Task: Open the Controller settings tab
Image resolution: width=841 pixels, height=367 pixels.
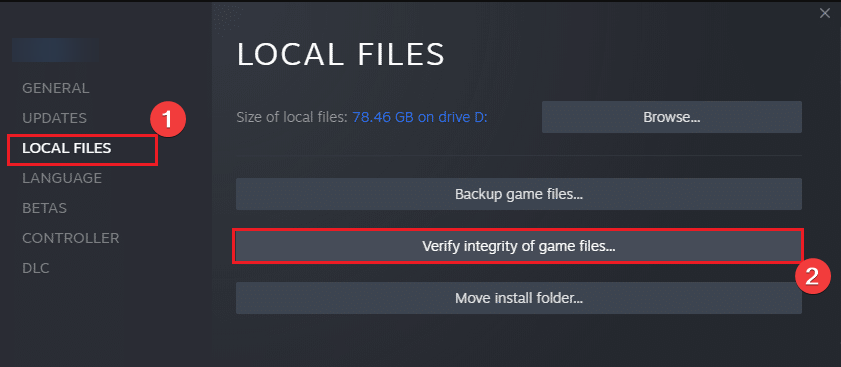Action: [70, 238]
